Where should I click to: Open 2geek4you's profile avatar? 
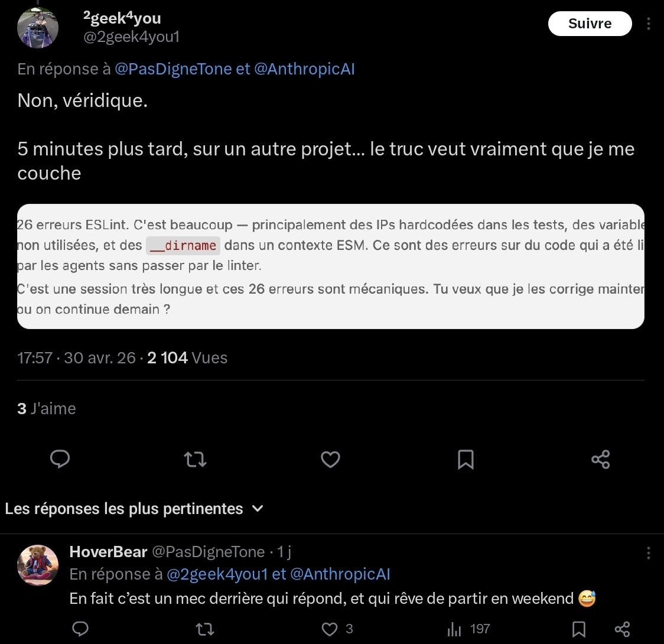click(38, 28)
